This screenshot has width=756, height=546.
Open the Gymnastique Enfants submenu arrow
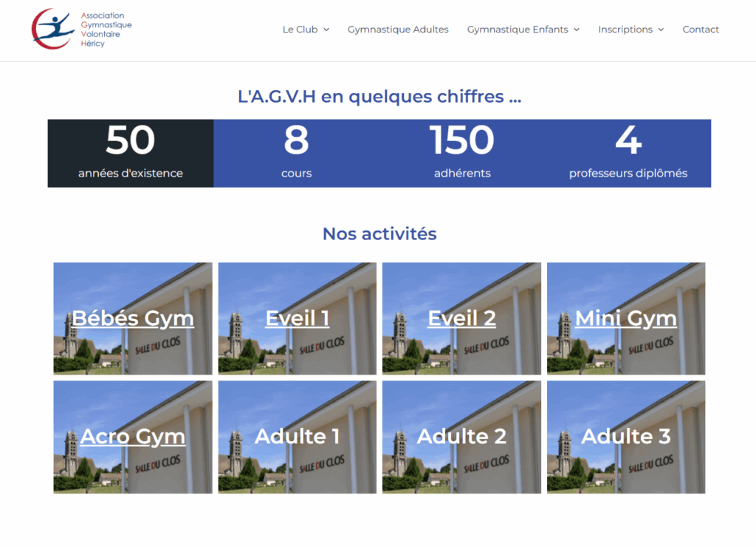click(x=577, y=30)
